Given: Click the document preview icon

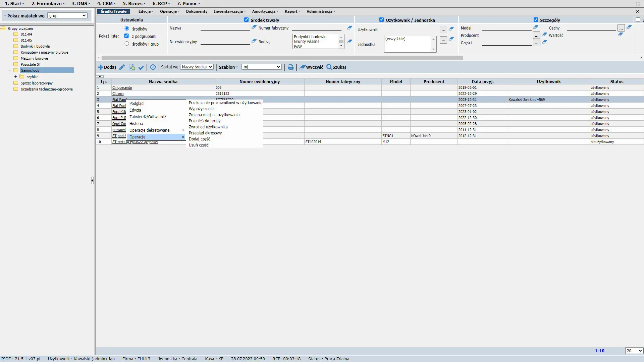Looking at the screenshot, I should point(132,67).
